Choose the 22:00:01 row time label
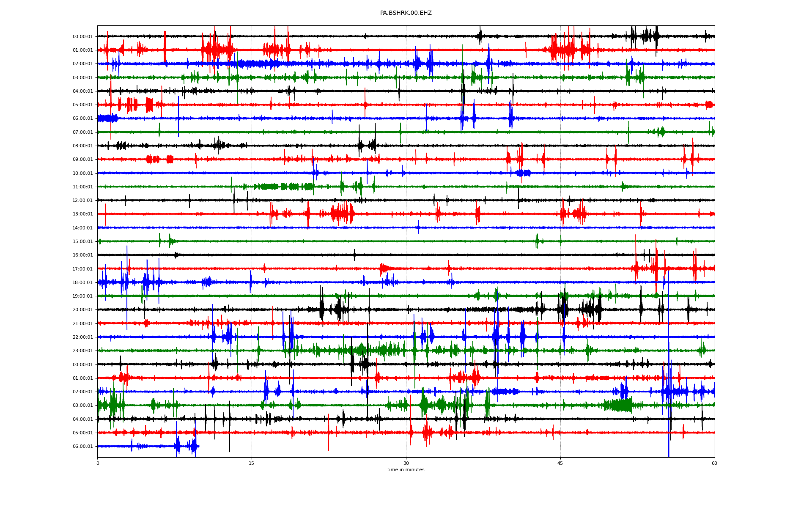812x508 pixels. (x=82, y=337)
